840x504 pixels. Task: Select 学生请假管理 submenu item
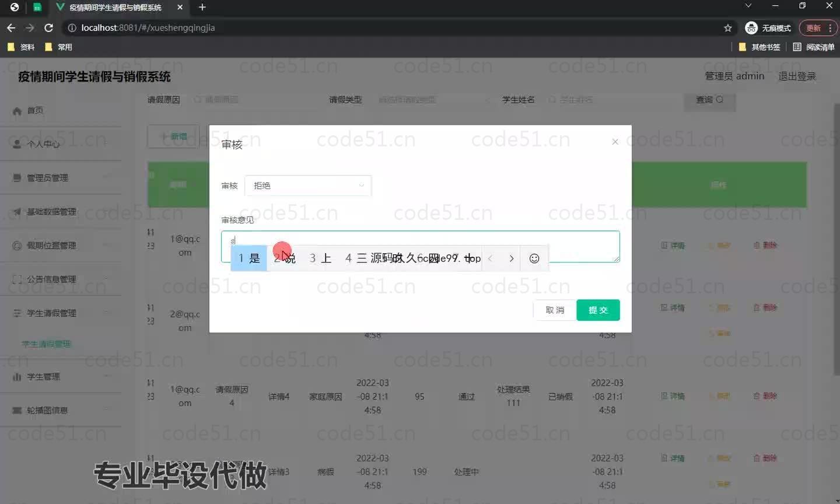click(46, 344)
